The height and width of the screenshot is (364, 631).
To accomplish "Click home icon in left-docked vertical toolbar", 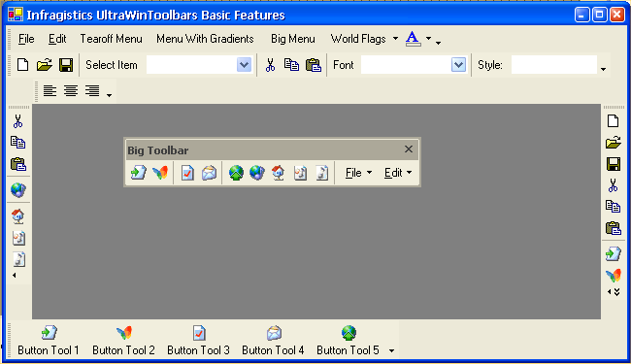I will [x=18, y=216].
